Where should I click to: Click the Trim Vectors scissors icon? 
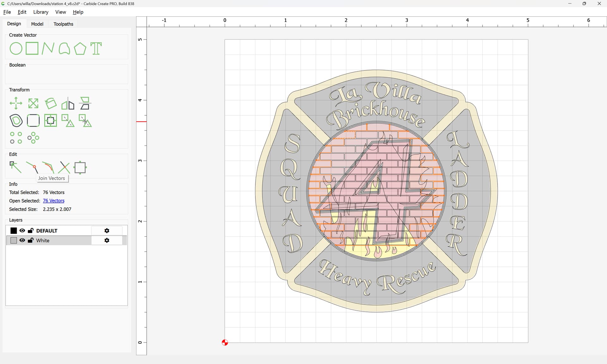tap(64, 167)
